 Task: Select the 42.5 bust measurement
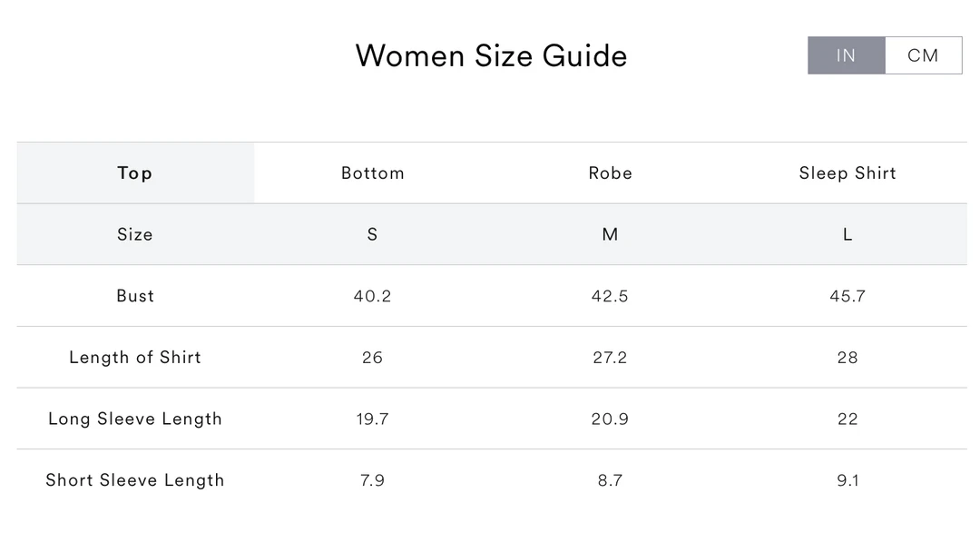tap(610, 296)
